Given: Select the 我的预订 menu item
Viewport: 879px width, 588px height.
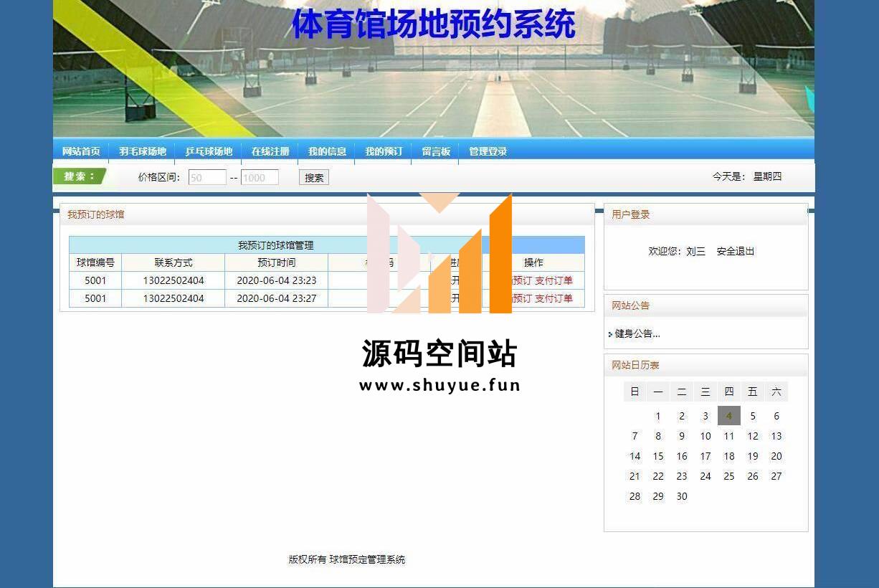Looking at the screenshot, I should tap(384, 151).
